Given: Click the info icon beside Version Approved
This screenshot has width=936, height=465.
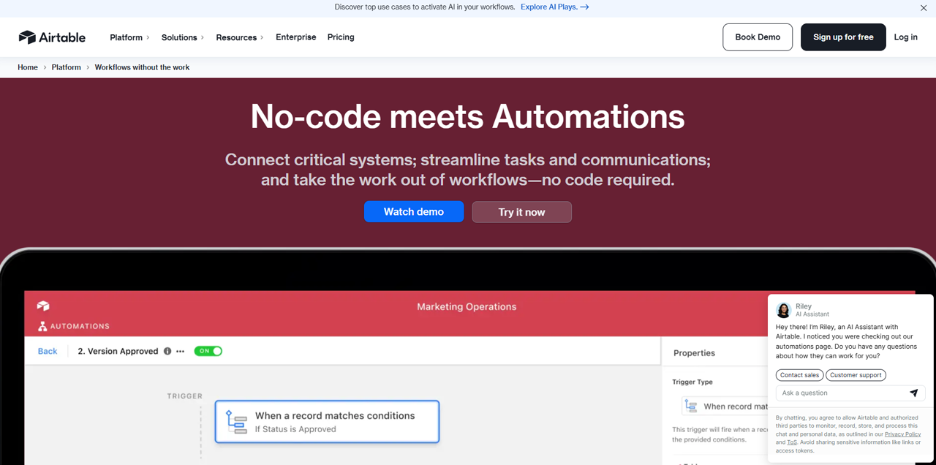Looking at the screenshot, I should click(167, 351).
